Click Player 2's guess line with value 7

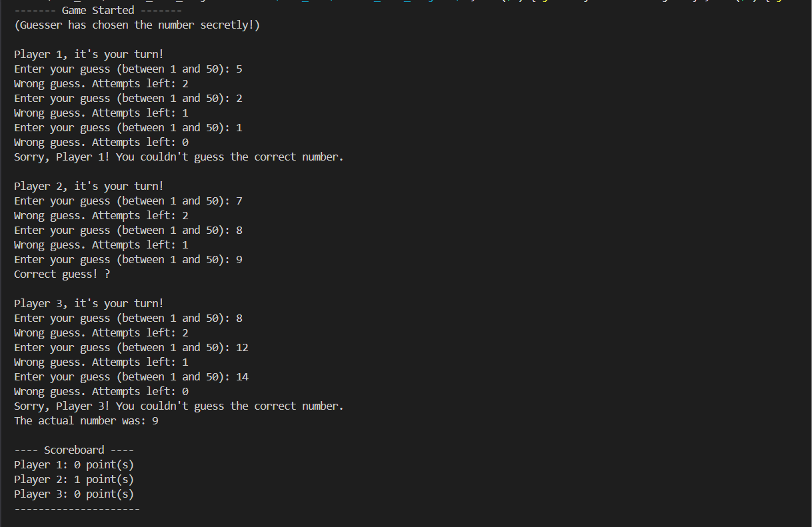click(128, 201)
